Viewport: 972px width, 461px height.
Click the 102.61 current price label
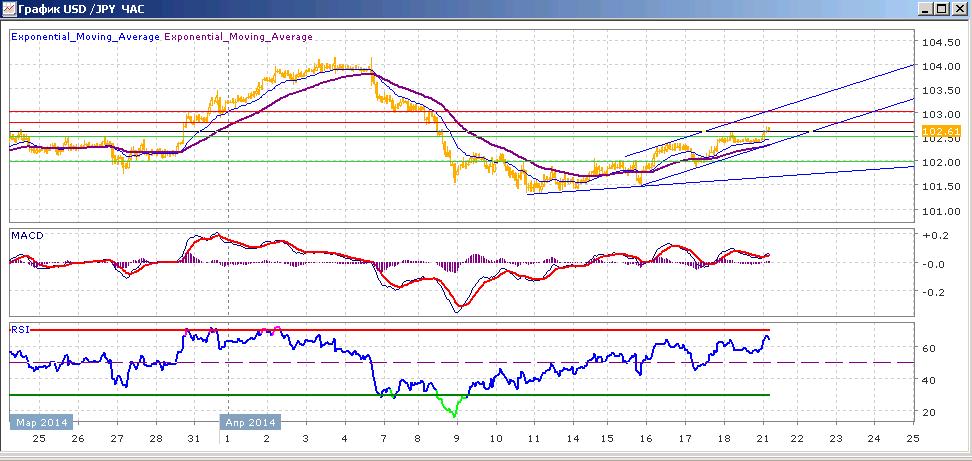(x=935, y=131)
